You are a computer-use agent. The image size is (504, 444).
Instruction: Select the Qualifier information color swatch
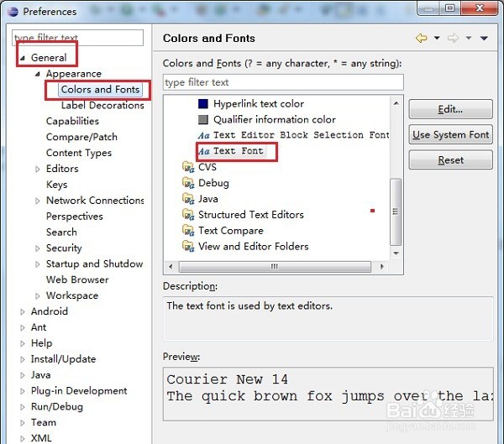pos(202,119)
